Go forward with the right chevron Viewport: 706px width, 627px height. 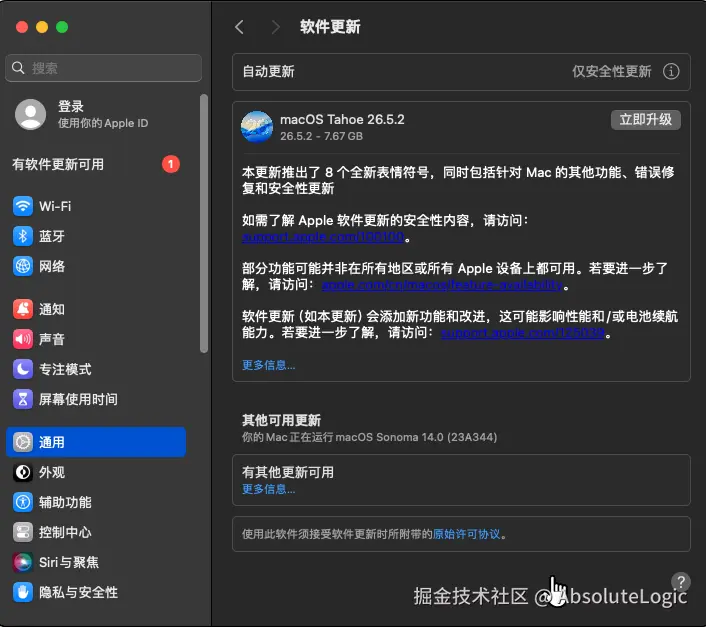(x=276, y=27)
